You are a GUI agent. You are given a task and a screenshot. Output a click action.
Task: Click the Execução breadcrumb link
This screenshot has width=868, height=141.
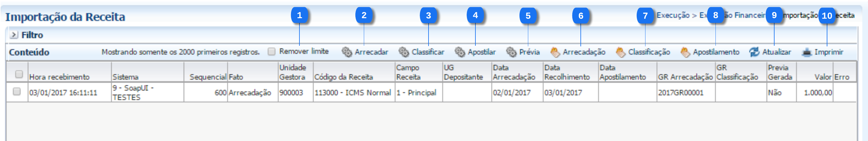673,15
